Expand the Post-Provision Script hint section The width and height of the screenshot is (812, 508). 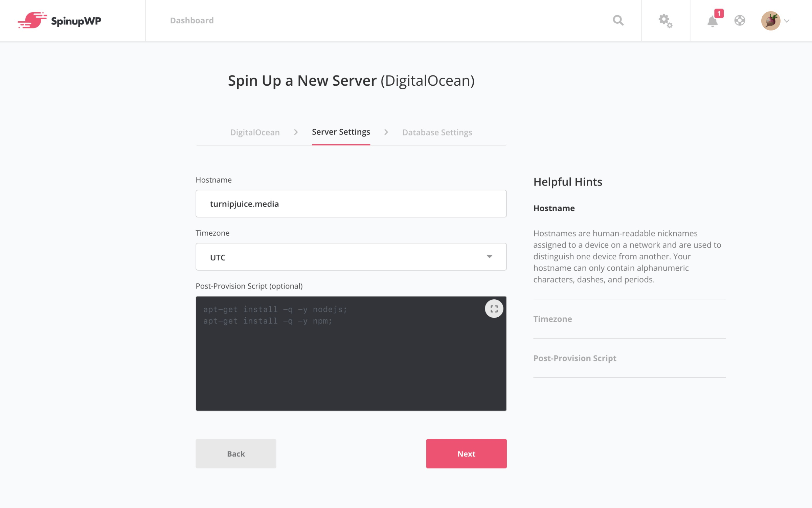(574, 358)
